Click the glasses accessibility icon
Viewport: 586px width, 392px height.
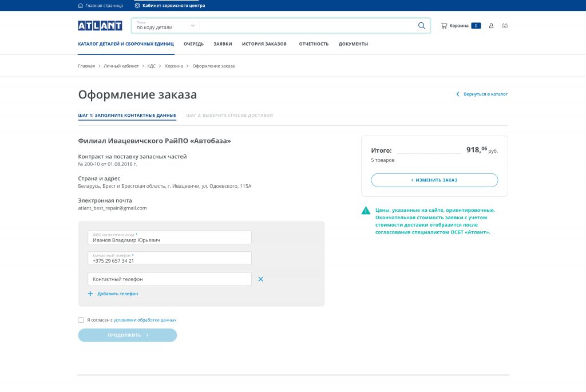[504, 26]
